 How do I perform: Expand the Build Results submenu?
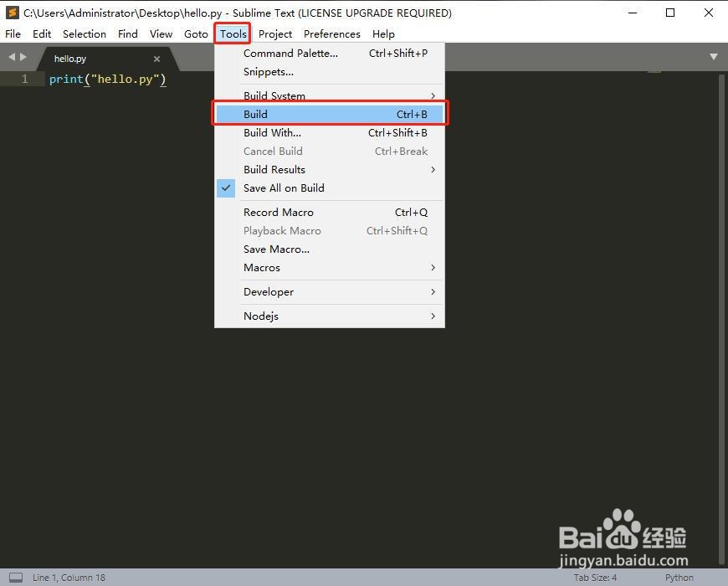(x=330, y=169)
